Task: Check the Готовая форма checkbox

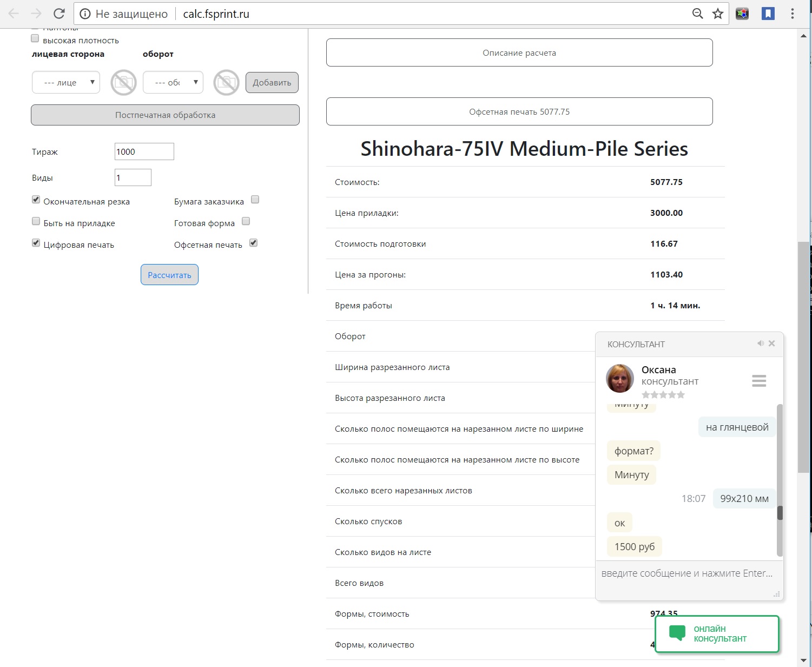Action: tap(246, 221)
